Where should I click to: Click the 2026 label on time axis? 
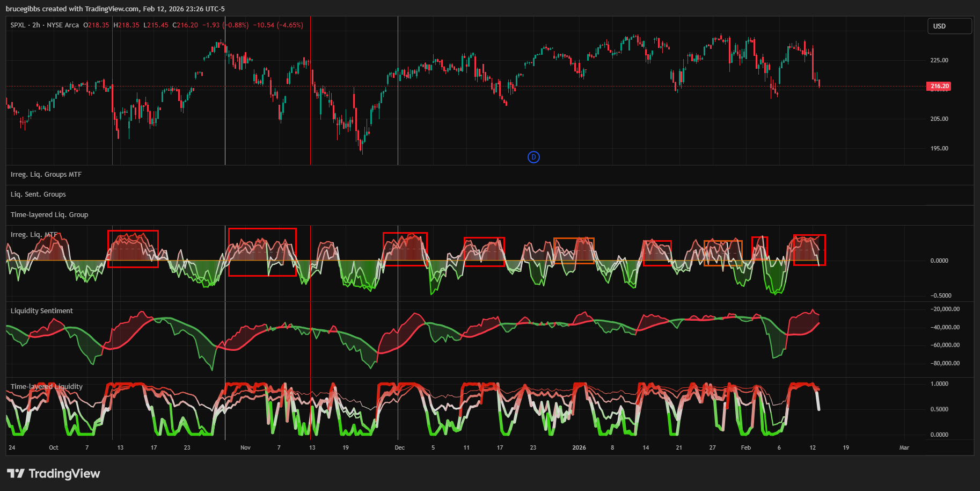coord(579,447)
